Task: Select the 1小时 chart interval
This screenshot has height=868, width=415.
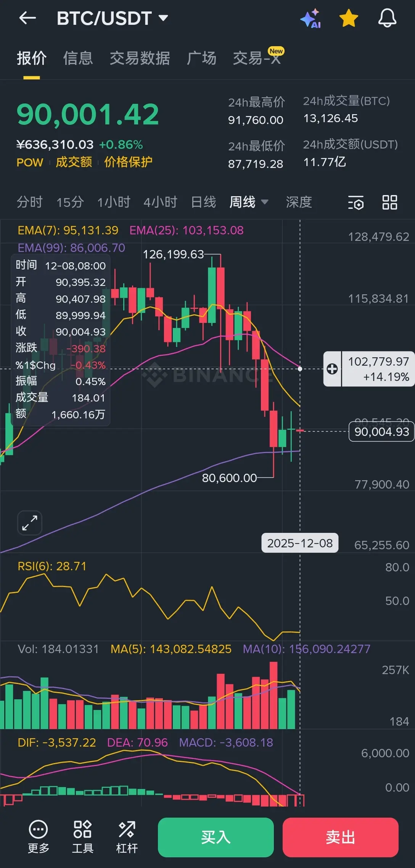Action: 114,202
